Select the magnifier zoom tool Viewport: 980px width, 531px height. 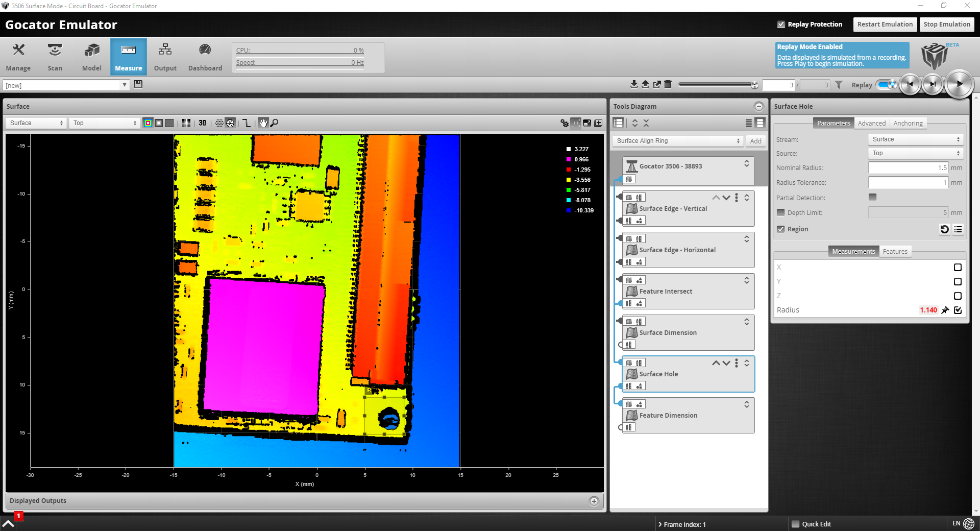point(275,123)
